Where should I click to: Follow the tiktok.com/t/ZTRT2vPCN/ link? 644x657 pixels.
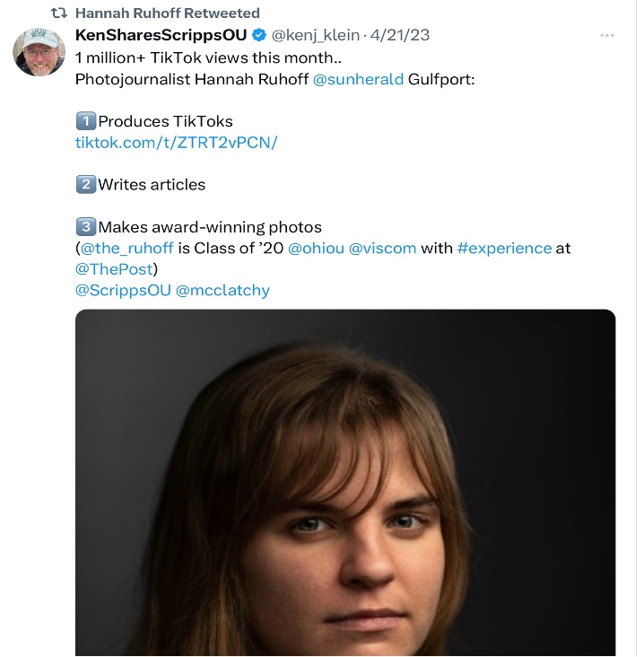pyautogui.click(x=177, y=143)
